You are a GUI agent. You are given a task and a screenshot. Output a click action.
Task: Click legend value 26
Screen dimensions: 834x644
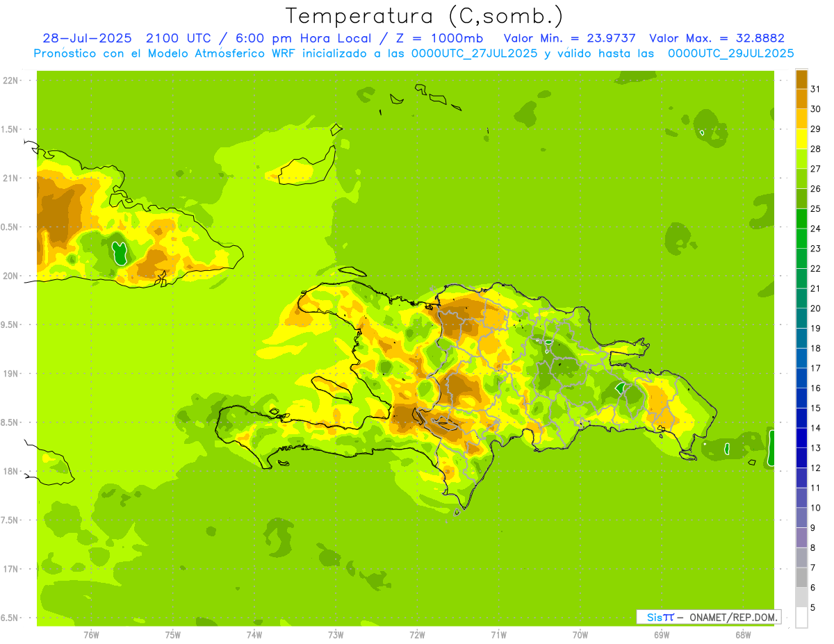815,188
